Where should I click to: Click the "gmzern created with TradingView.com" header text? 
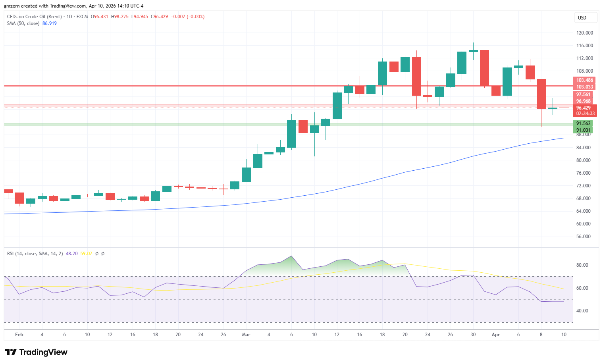click(x=45, y=6)
